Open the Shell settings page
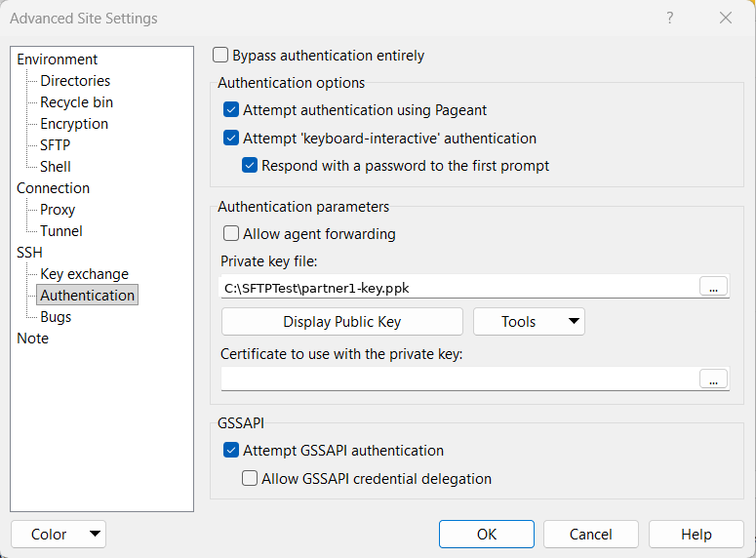 pos(56,167)
